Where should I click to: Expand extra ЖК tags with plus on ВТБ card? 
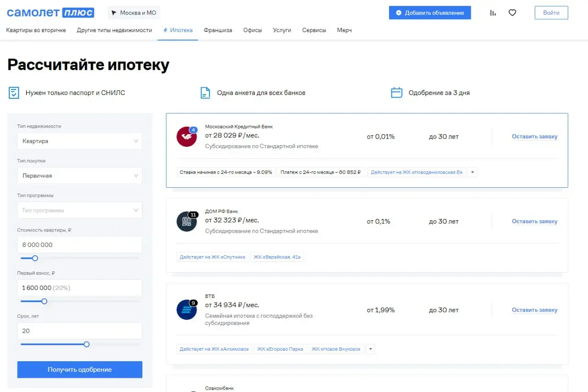click(x=371, y=349)
